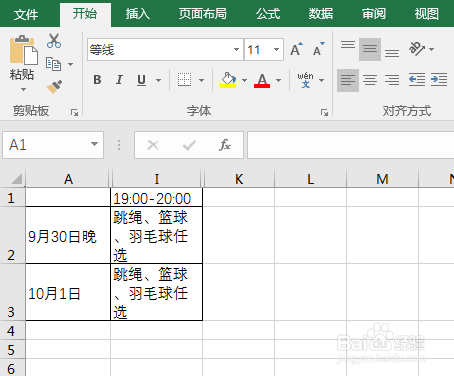Switch to the 视图 tab

pos(426,14)
